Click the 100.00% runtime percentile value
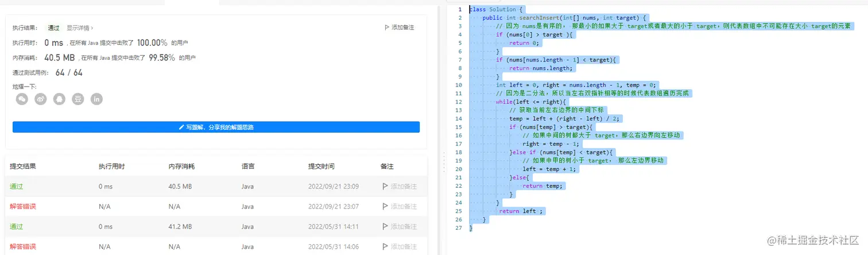 coord(152,42)
